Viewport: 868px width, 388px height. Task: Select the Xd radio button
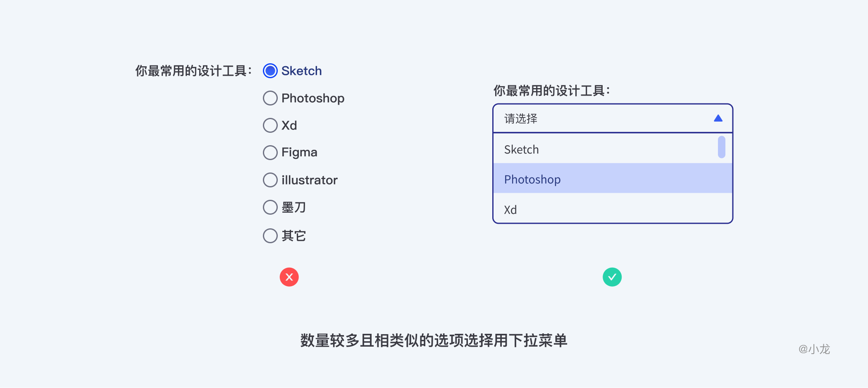(x=270, y=125)
